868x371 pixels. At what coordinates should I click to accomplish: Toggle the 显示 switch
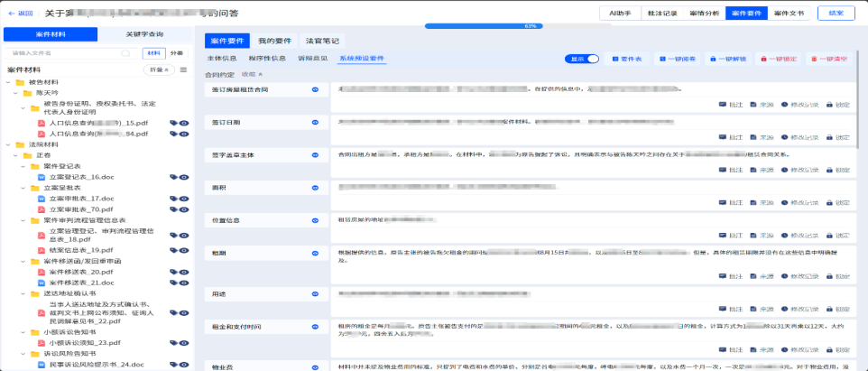pos(582,59)
